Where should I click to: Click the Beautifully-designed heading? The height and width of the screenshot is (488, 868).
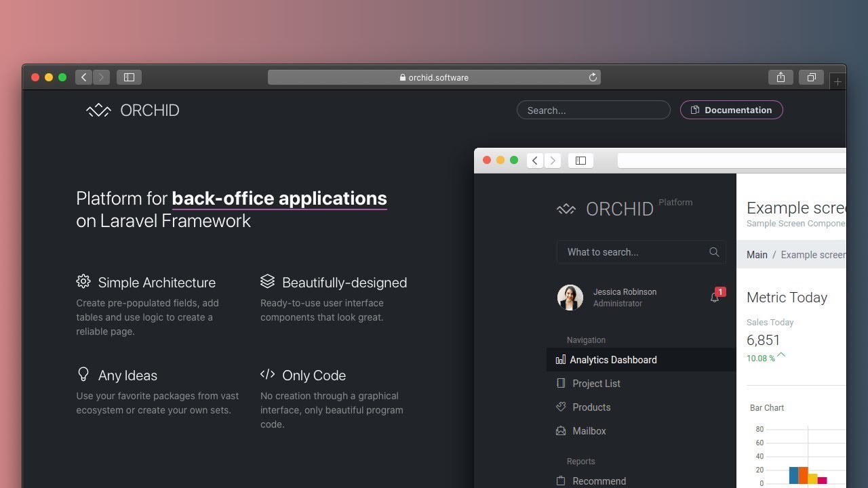[344, 283]
